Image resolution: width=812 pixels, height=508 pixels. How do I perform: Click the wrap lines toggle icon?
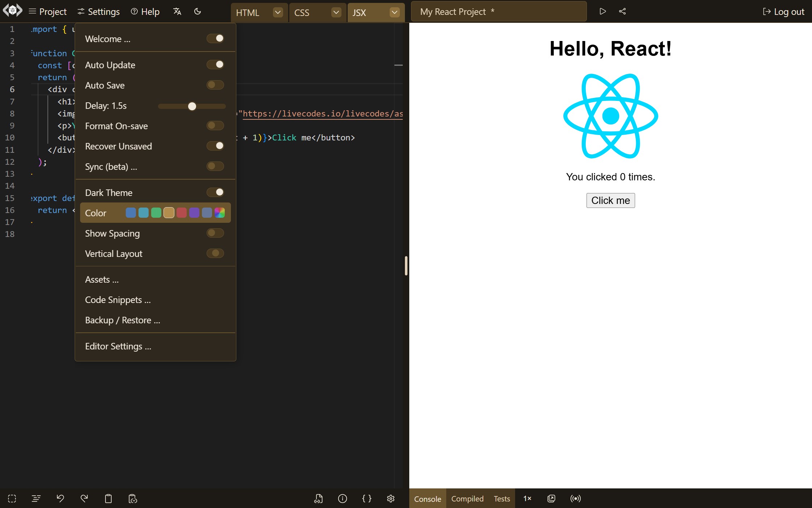coord(36,499)
